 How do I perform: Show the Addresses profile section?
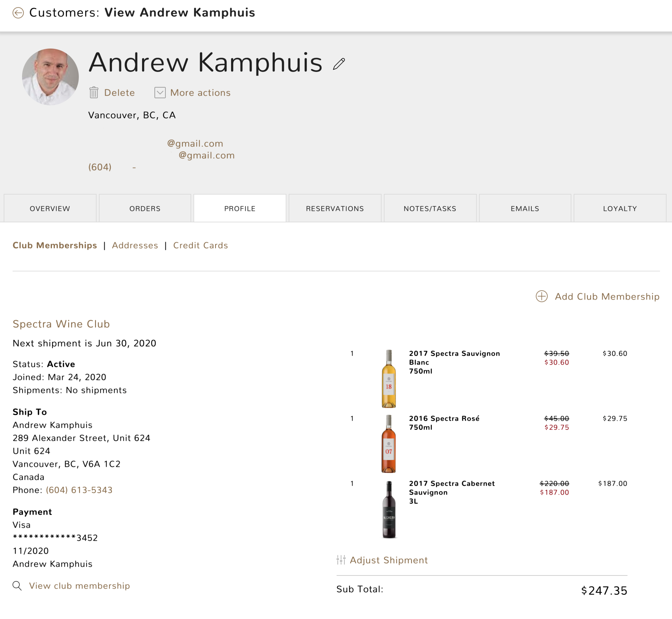click(135, 245)
